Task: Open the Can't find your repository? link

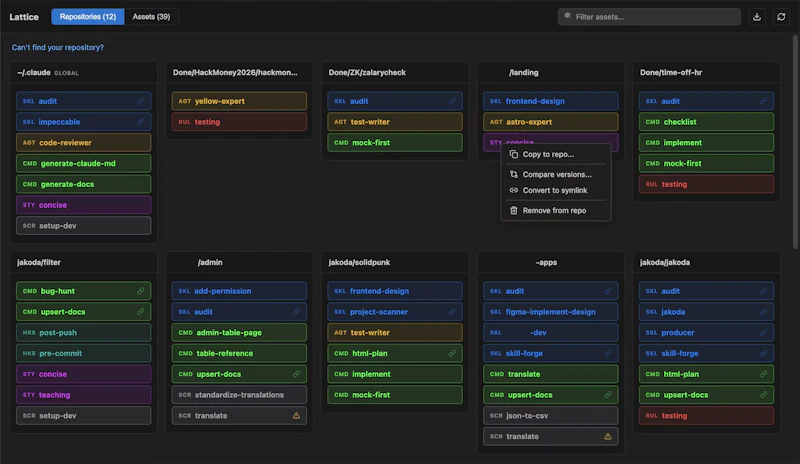Action: (58, 47)
